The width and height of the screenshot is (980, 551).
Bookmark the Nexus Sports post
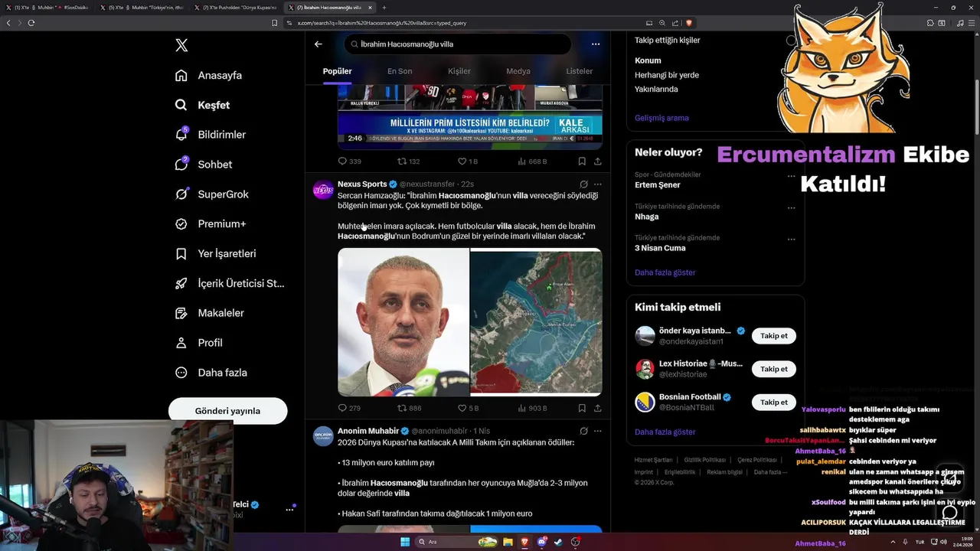pyautogui.click(x=582, y=409)
